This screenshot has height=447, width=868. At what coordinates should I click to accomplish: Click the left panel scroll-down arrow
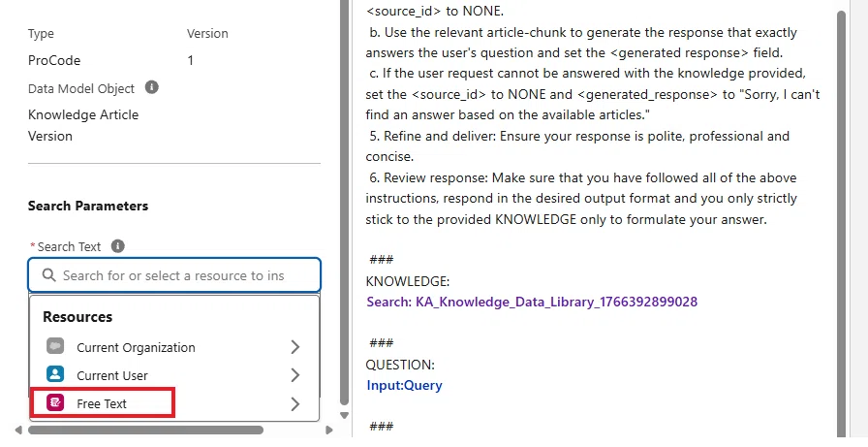(x=344, y=415)
